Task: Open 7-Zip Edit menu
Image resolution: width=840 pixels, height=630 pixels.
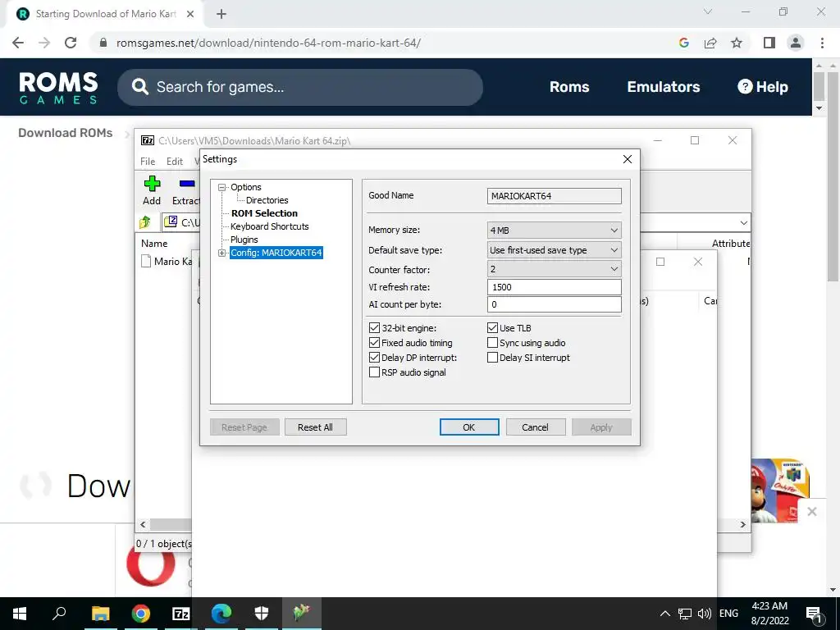Action: 175,162
